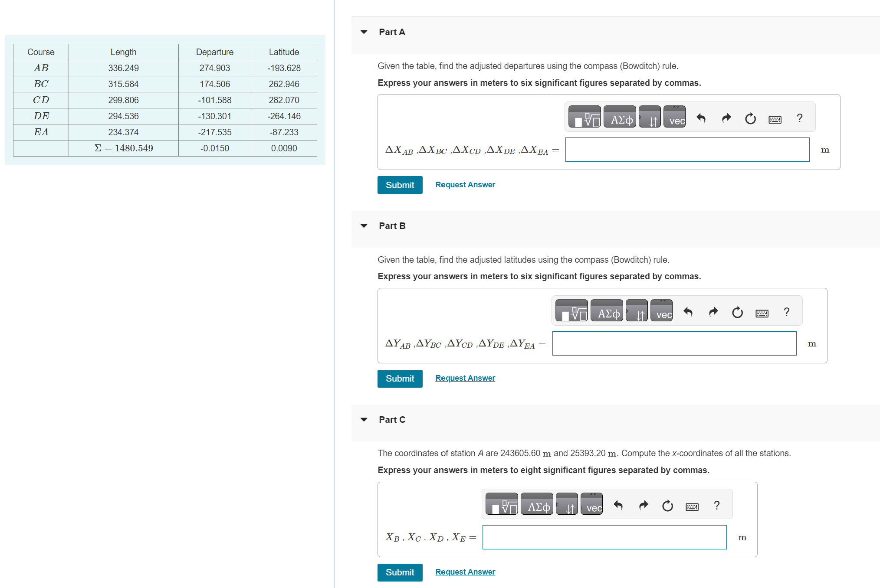
Task: Click the reset icon in Part B toolbar
Action: (737, 312)
